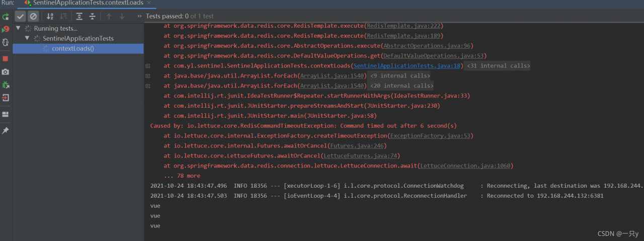Expand internal calls at SentinelApplicationTests.contextLoads line
Image resolution: width=644 pixels, height=241 pixels.
[x=148, y=66]
